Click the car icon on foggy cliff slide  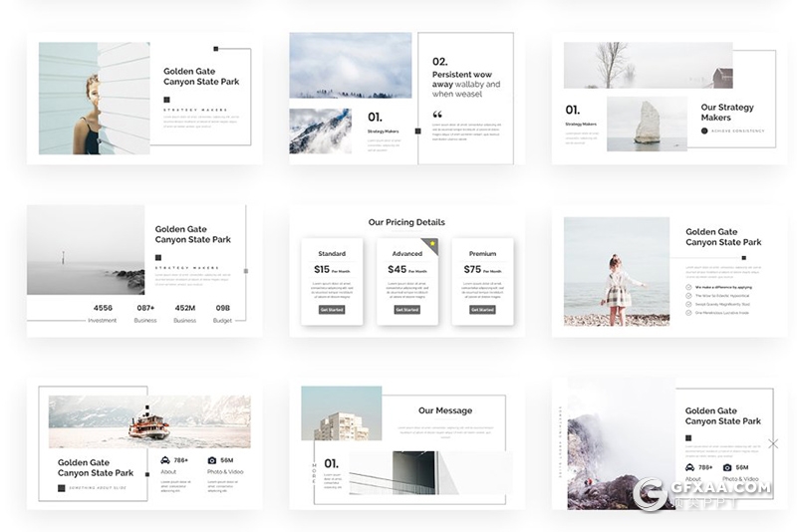point(690,467)
